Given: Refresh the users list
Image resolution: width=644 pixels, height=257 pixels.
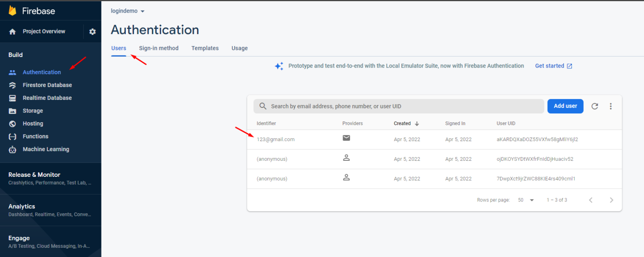Looking at the screenshot, I should pyautogui.click(x=595, y=106).
